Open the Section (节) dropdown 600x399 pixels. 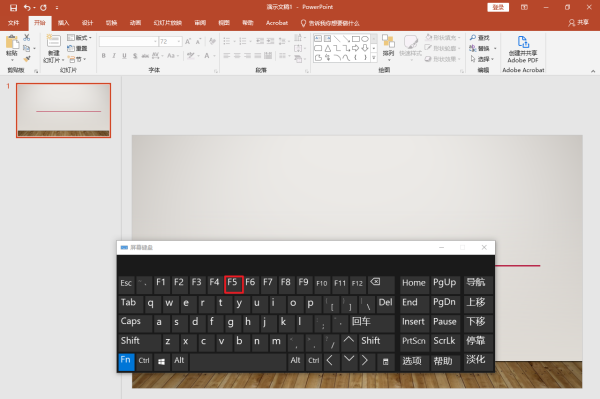click(x=77, y=59)
